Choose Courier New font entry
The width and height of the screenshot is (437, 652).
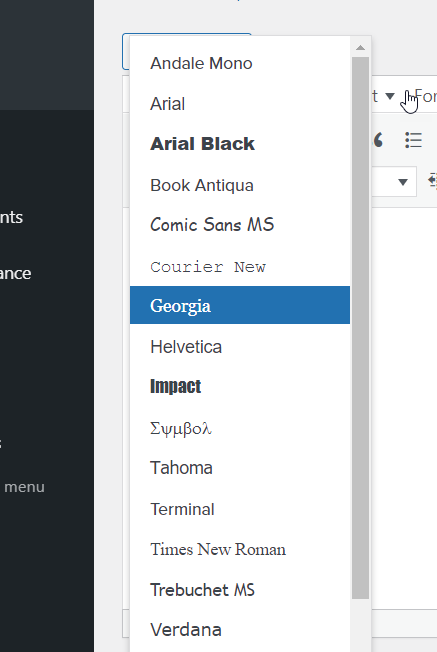(x=240, y=266)
